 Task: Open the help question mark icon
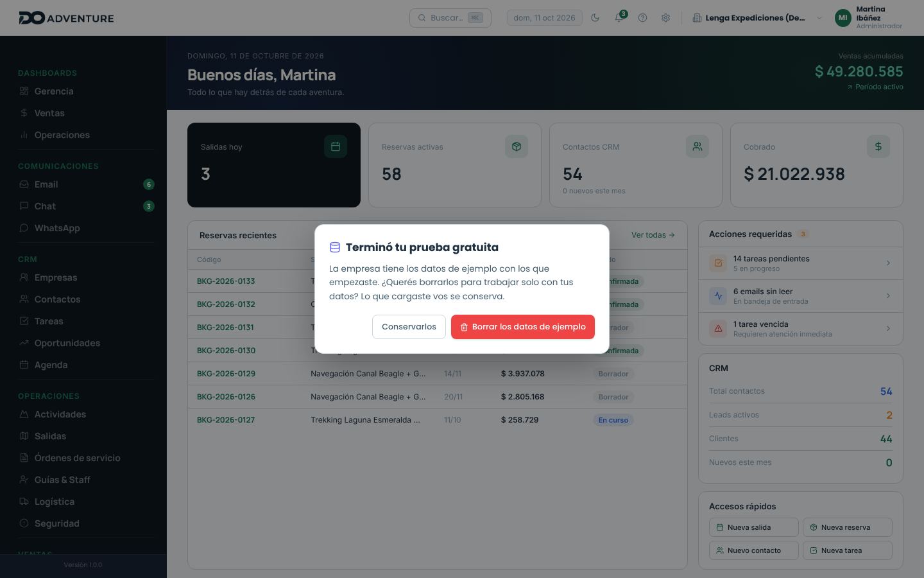(x=642, y=18)
